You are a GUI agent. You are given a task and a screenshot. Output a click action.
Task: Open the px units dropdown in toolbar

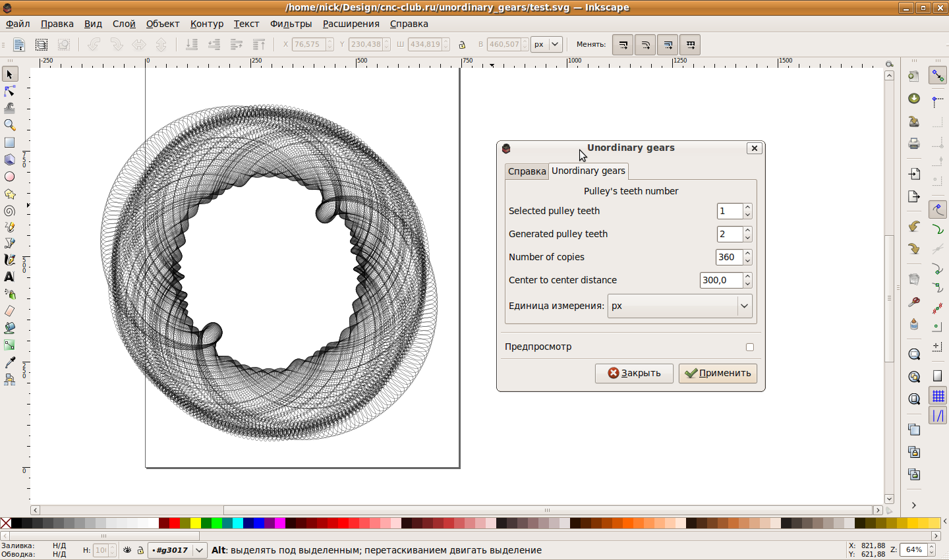pos(546,45)
